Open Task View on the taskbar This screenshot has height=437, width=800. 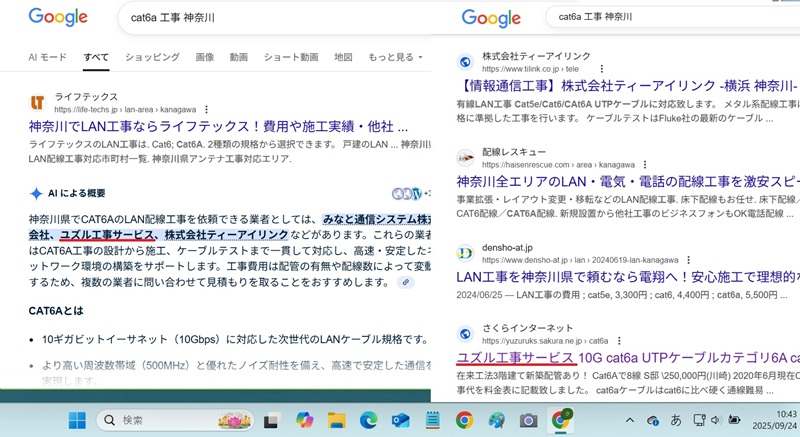pyautogui.click(x=271, y=420)
